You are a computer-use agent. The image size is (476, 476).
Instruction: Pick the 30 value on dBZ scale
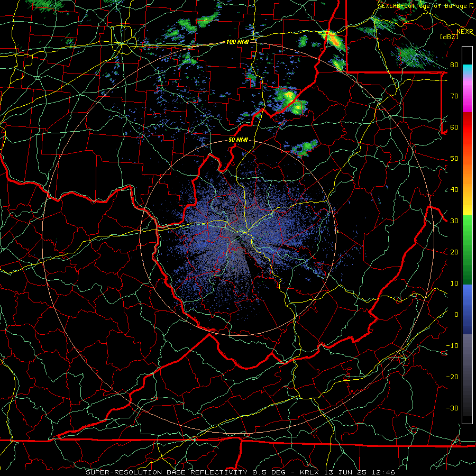tap(454, 221)
